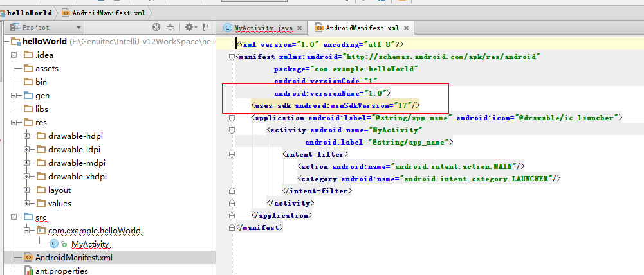Click the Collapse All icon in Project panel

pyautogui.click(x=170, y=28)
